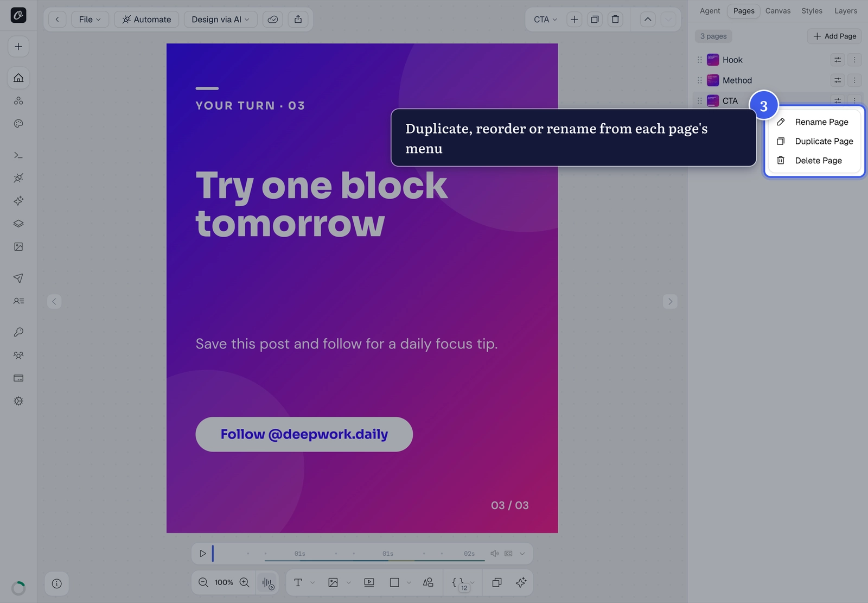The image size is (868, 603).
Task: Open the sparkle AI icon in sidebar
Action: tap(18, 201)
